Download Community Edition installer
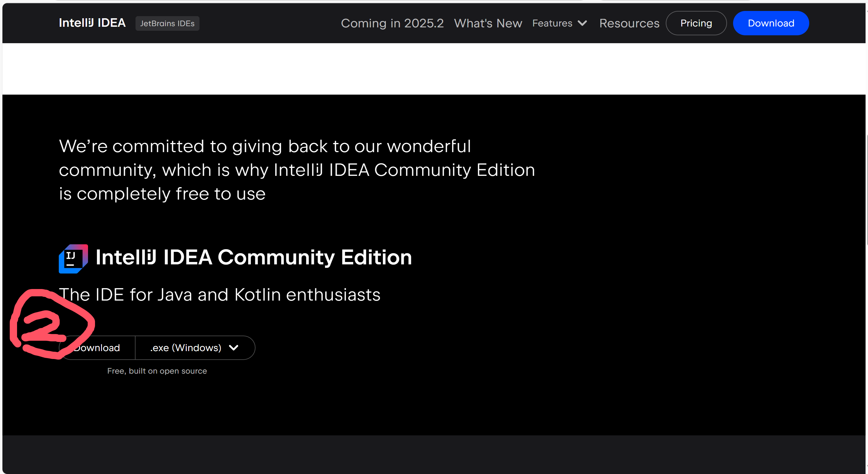Viewport: 868px width, 474px height. (x=101, y=348)
